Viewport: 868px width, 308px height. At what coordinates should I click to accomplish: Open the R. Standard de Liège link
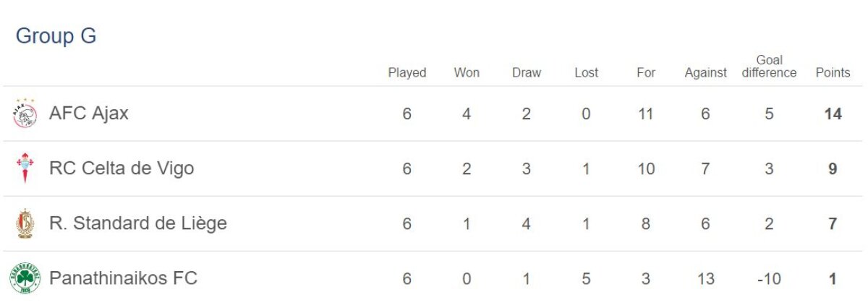tap(138, 223)
